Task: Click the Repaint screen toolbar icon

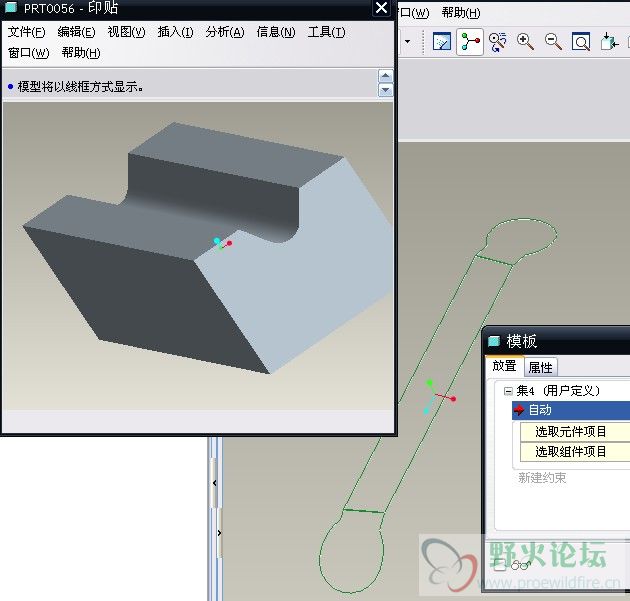Action: [442, 41]
